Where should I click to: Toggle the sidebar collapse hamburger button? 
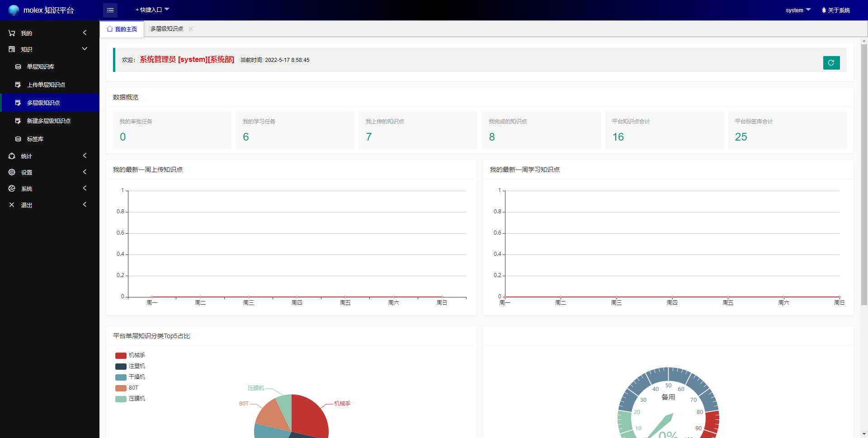[x=110, y=10]
